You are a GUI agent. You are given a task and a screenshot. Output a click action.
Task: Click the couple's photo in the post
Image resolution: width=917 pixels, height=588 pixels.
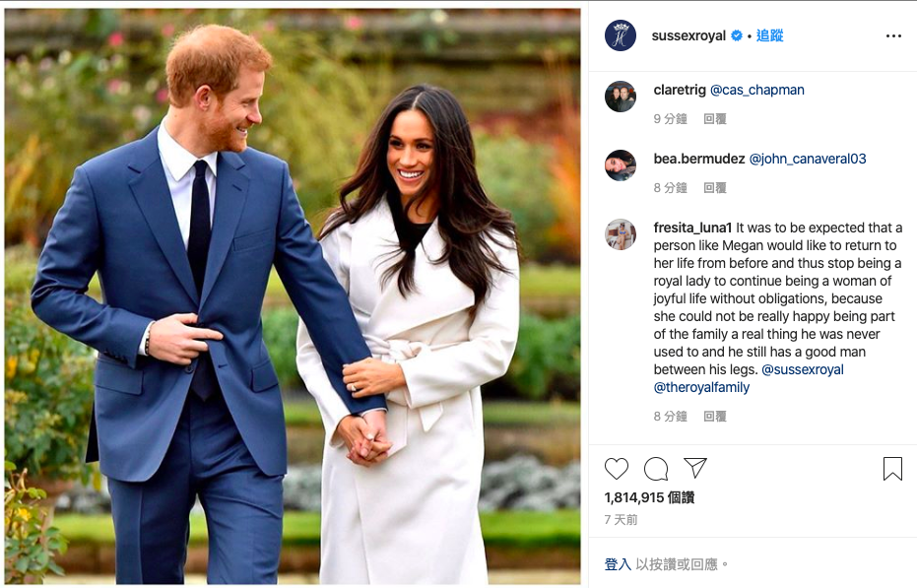293,296
